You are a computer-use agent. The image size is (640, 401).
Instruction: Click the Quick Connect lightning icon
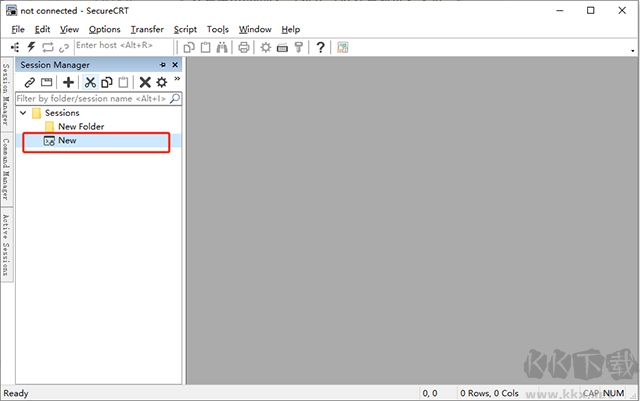pyautogui.click(x=31, y=47)
